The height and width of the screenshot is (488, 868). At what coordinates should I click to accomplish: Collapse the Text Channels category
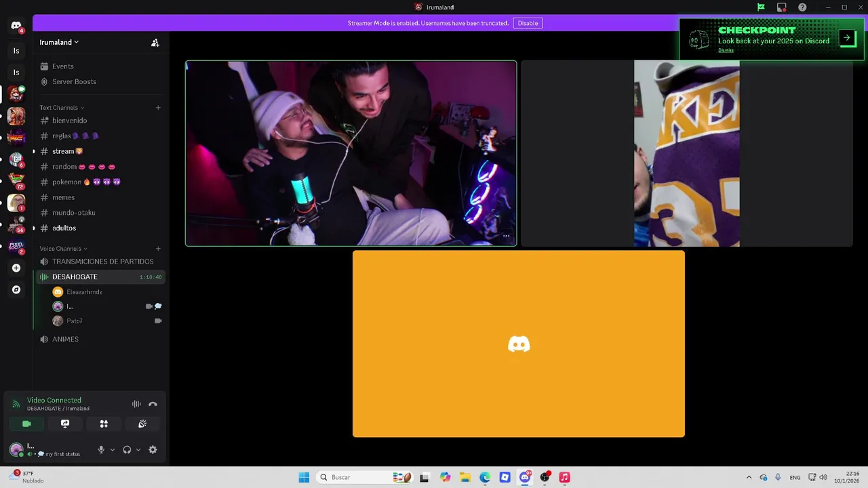[x=62, y=108]
